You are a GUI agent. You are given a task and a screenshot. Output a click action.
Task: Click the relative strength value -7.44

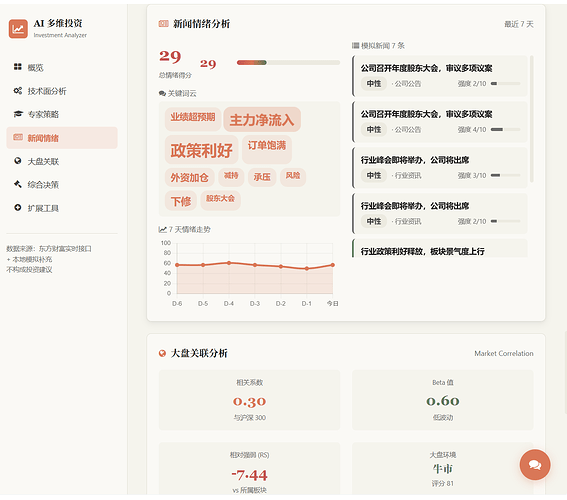(x=250, y=475)
